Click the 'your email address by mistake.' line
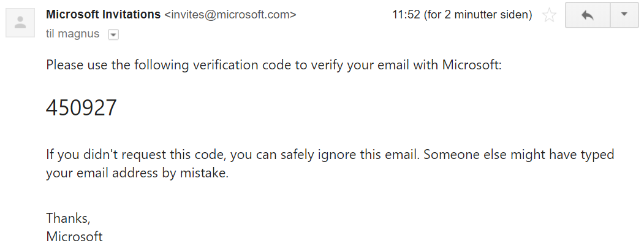Screen dimensions: 644x251 pyautogui.click(x=137, y=174)
